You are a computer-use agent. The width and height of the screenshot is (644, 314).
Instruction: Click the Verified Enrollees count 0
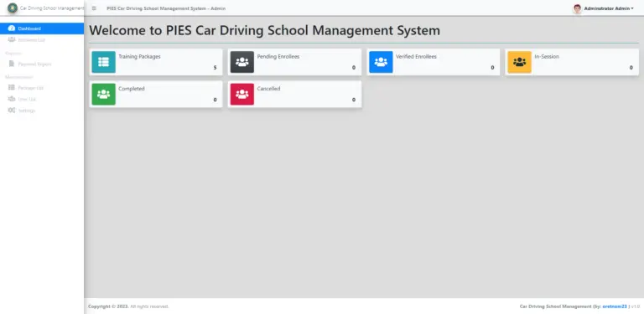point(492,68)
